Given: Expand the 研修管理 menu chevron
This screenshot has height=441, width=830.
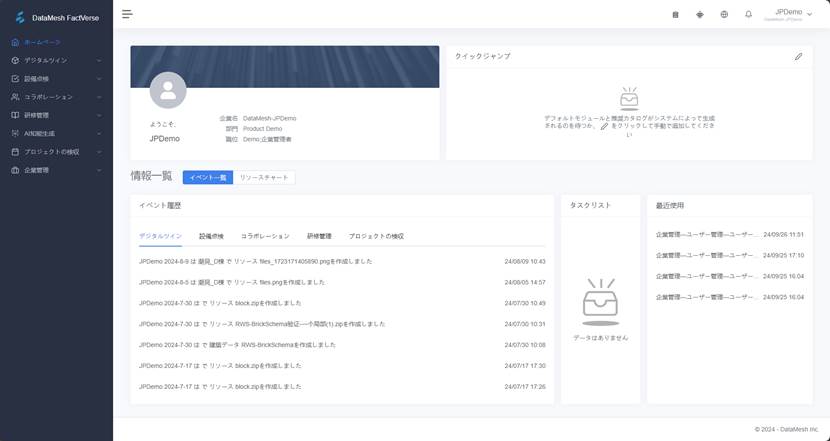Looking at the screenshot, I should point(99,115).
